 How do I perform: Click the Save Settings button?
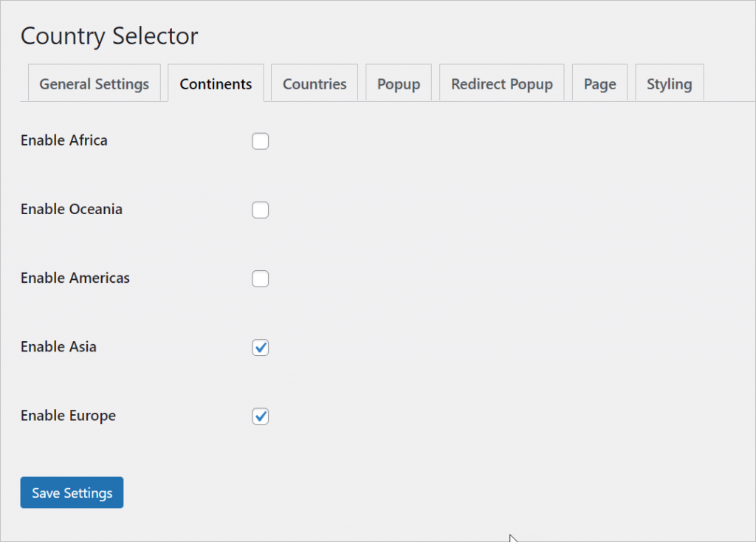pyautogui.click(x=72, y=492)
